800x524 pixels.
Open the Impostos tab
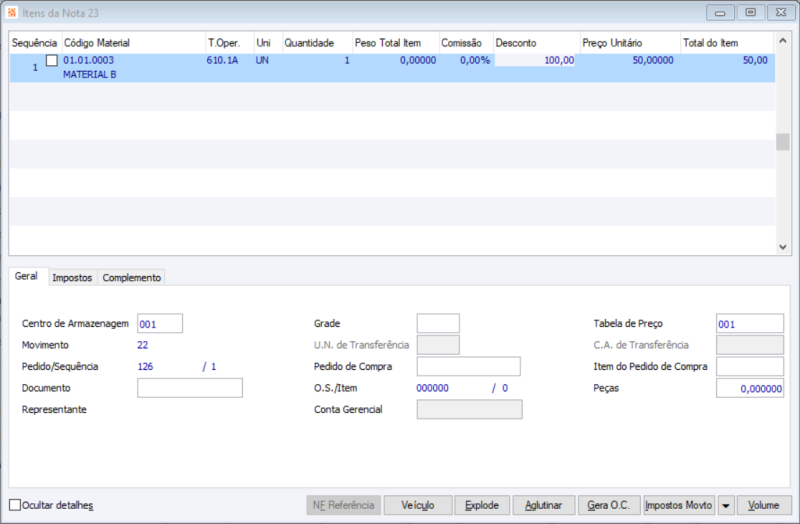pyautogui.click(x=72, y=278)
